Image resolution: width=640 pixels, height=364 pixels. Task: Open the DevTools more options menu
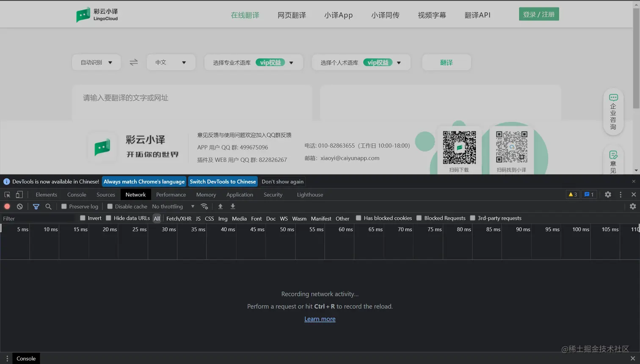tap(621, 195)
